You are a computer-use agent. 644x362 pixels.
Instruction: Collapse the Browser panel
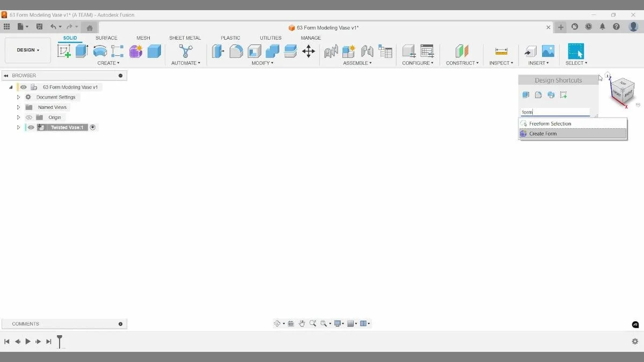6,75
